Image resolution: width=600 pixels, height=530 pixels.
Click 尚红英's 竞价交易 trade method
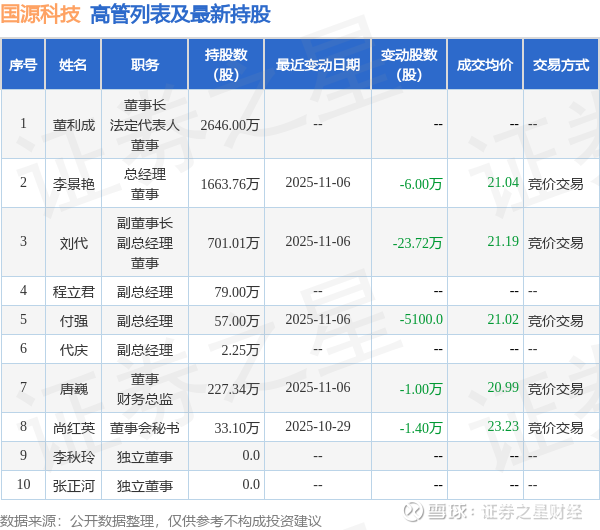click(556, 428)
